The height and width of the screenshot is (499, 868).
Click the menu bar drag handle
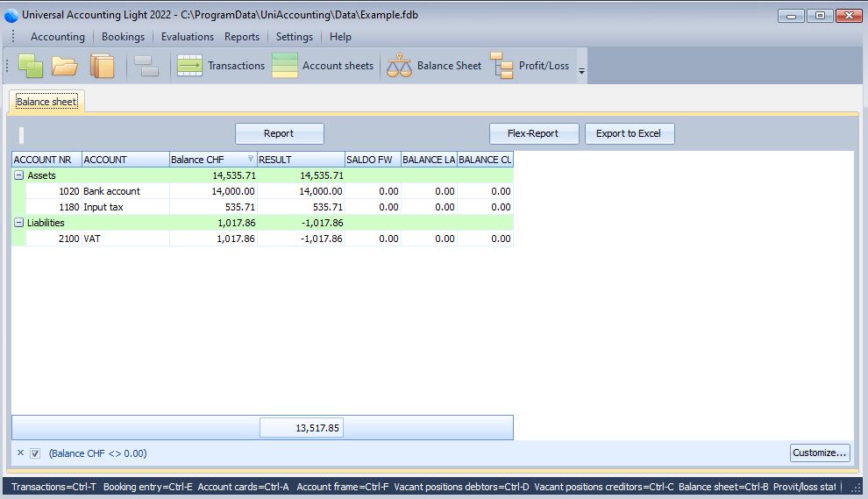point(13,37)
